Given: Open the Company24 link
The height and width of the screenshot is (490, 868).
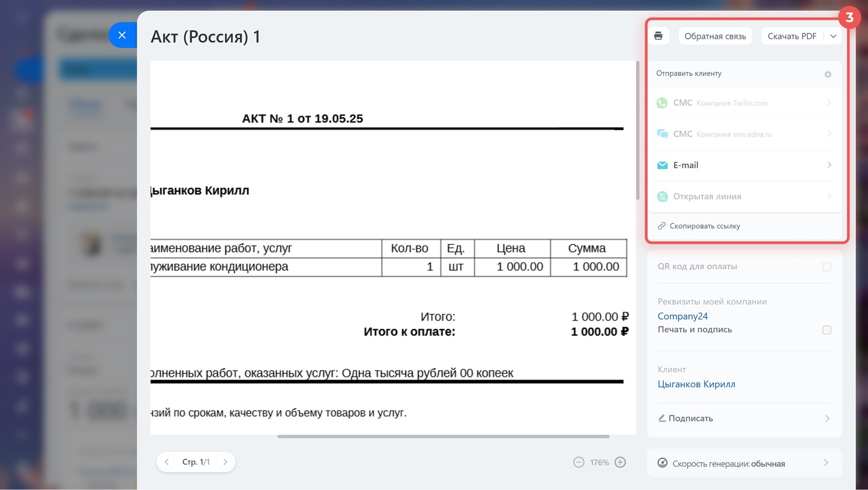Looking at the screenshot, I should pos(682,316).
